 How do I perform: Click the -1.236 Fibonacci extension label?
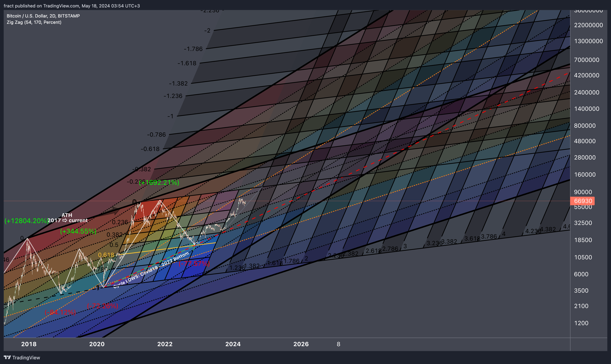coord(173,96)
